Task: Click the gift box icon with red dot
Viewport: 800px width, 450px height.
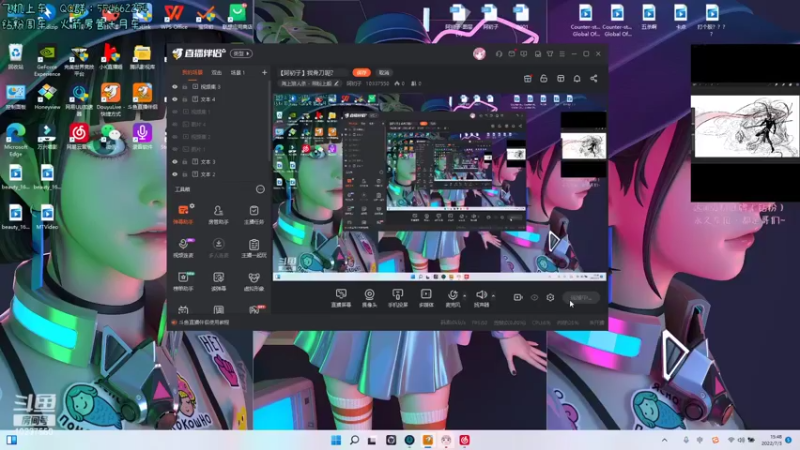Action: 528,79
